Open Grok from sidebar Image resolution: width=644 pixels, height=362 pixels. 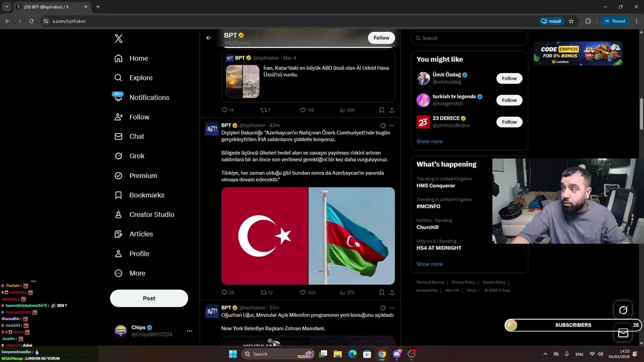129,156
